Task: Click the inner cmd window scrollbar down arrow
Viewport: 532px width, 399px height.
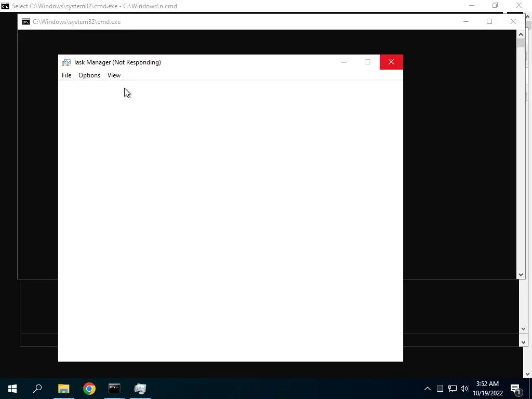Action: (x=521, y=275)
